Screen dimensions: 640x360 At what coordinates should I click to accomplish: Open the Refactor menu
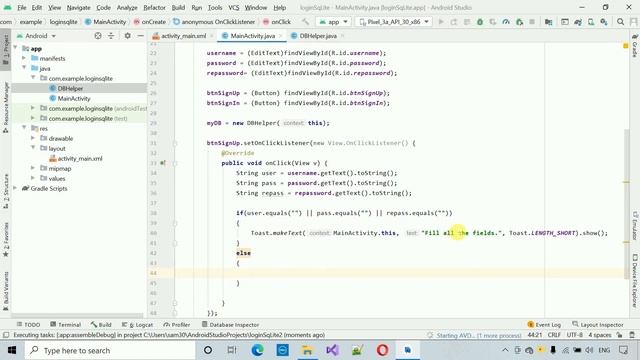154,7
